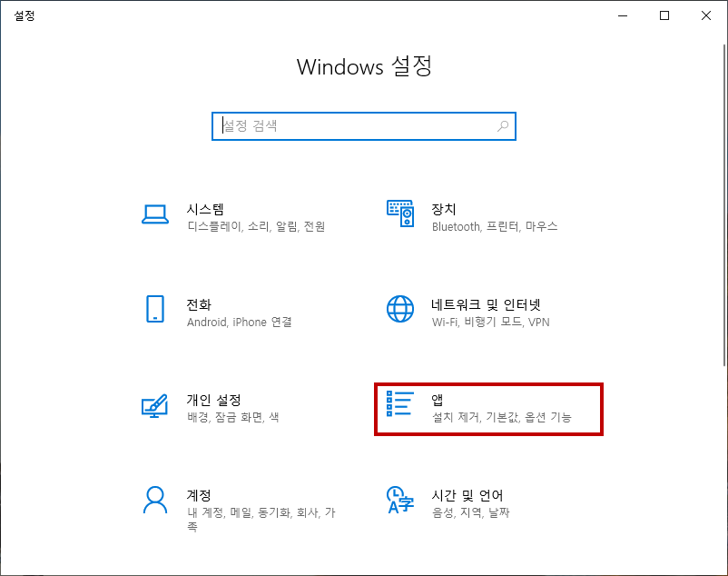Click the text 내 계정, 메일, 동기화
This screenshot has width=728, height=576.
(x=240, y=512)
